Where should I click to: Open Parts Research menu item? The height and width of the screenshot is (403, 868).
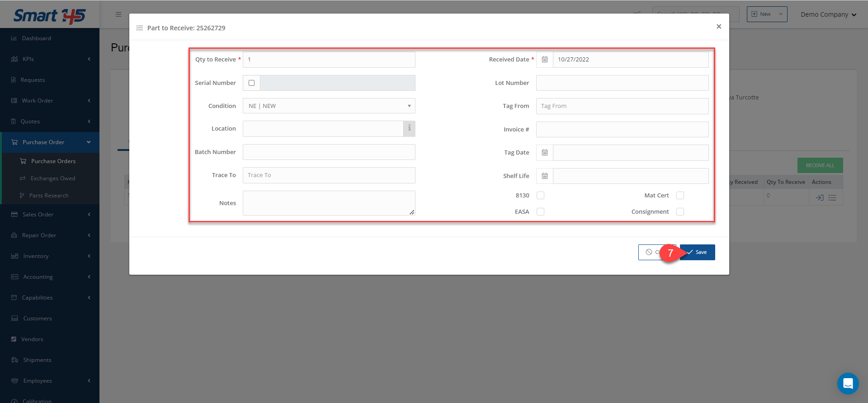click(x=51, y=196)
